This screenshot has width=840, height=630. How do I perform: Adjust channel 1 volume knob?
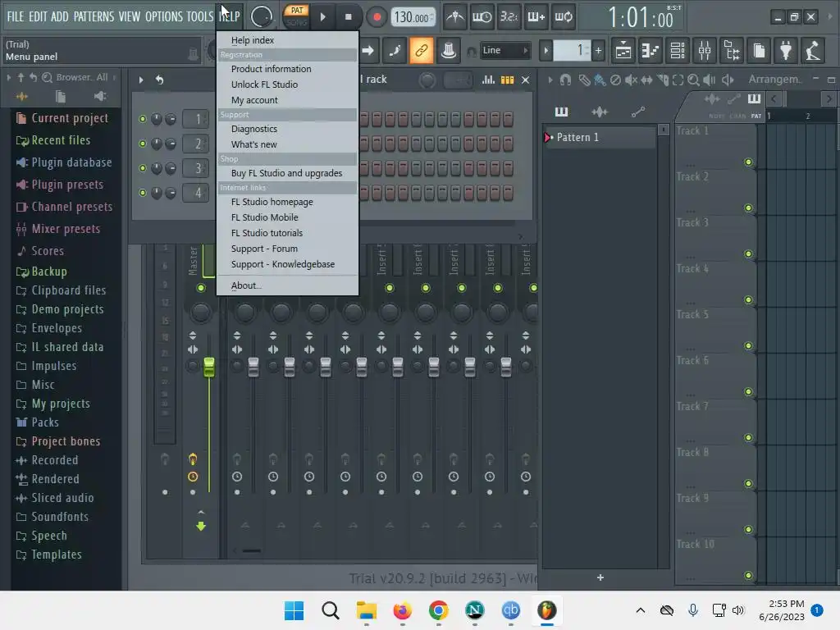tap(171, 119)
